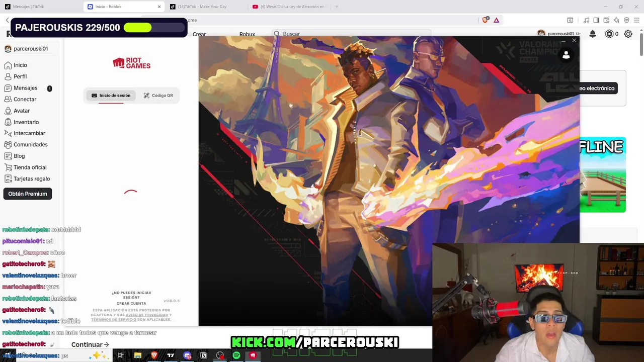Click the tab search icon in the address bar area
Screen dimensions: 644x362
pos(570,20)
